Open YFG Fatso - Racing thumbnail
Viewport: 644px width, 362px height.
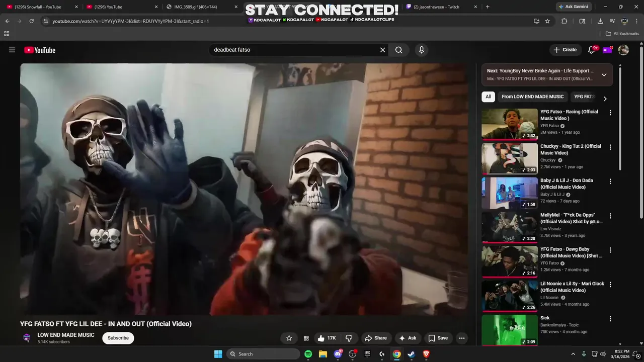tap(510, 124)
